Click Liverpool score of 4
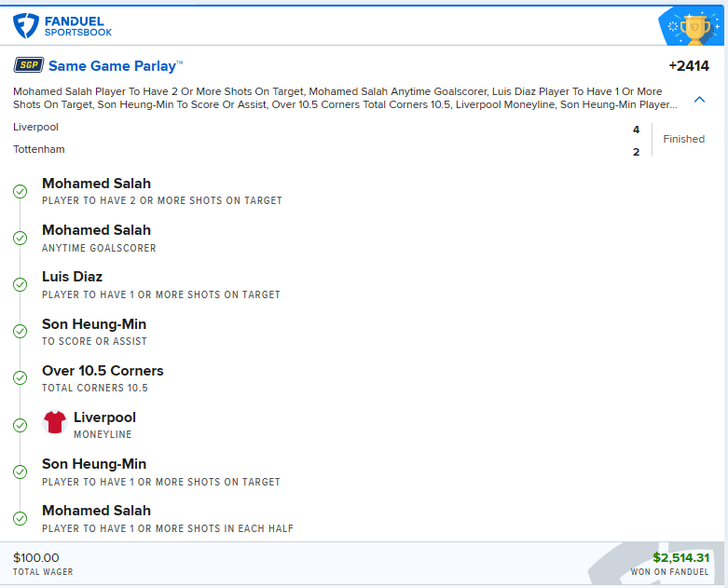 pos(636,130)
